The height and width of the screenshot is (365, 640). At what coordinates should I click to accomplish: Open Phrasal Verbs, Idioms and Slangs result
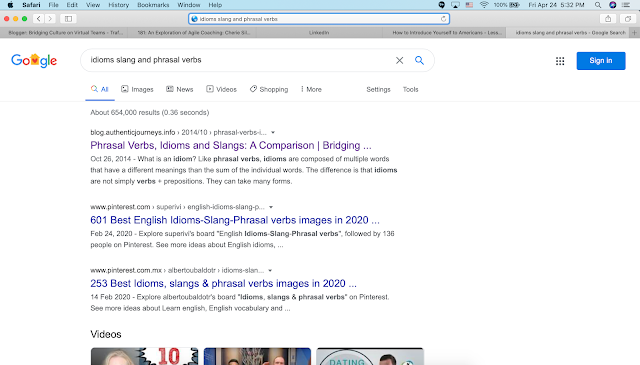tap(231, 145)
